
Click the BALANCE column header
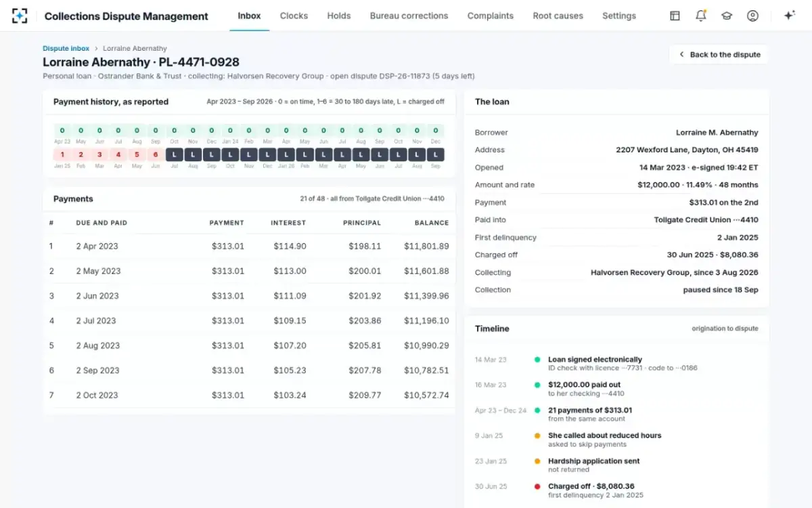pos(432,223)
